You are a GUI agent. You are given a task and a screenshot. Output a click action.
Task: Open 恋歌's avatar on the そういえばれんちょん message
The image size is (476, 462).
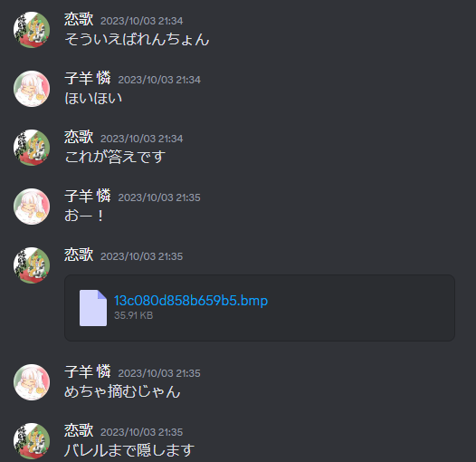pyautogui.click(x=32, y=30)
